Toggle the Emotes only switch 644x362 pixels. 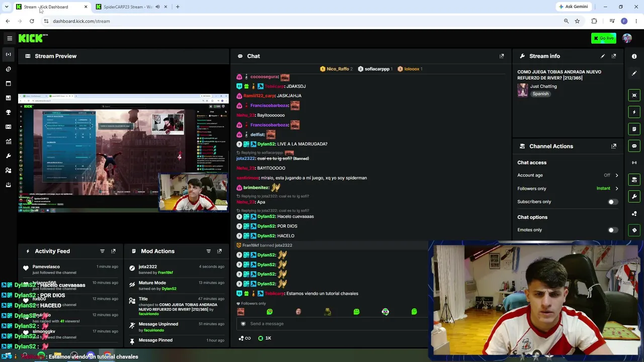pyautogui.click(x=612, y=230)
